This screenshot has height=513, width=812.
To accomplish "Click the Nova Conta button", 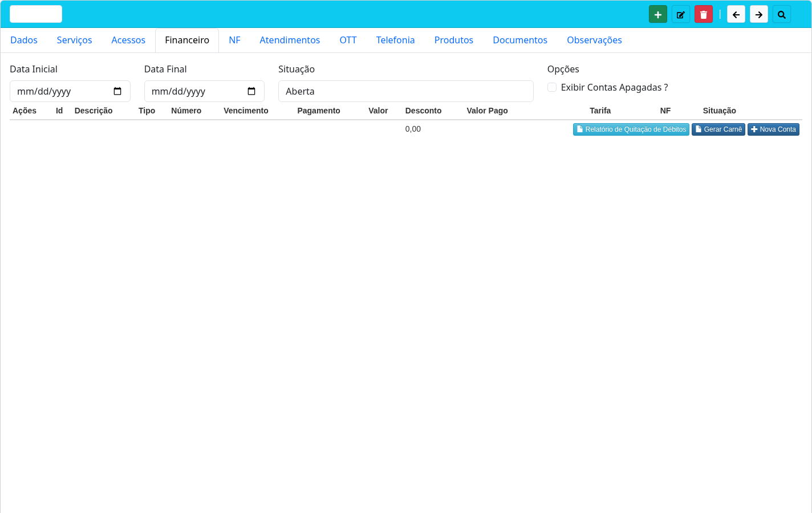I will coord(773,129).
